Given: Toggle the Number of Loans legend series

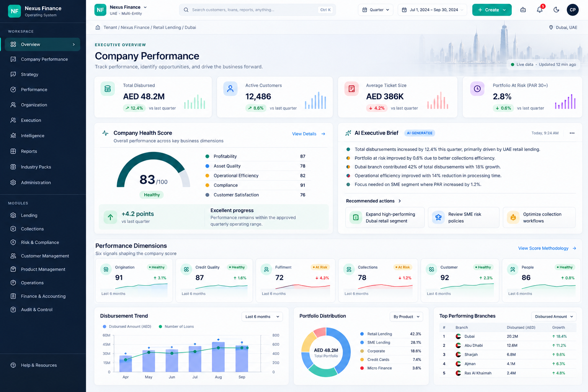Looking at the screenshot, I should [176, 327].
